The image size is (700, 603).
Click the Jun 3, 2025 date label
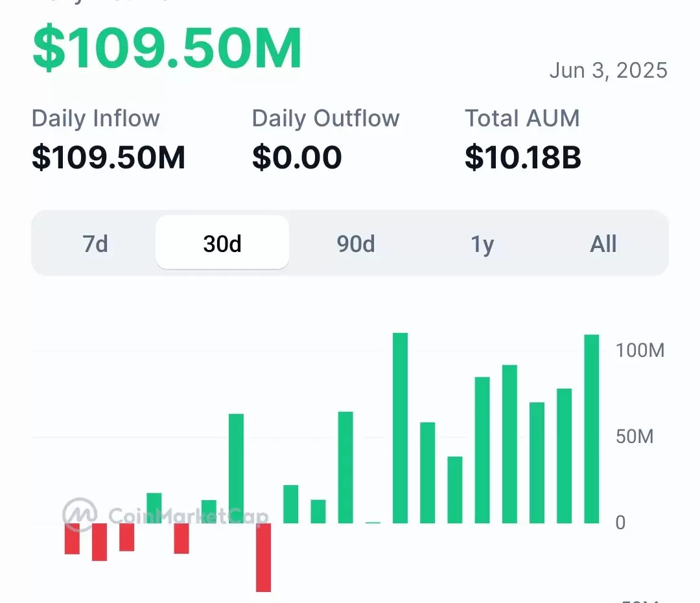(609, 71)
